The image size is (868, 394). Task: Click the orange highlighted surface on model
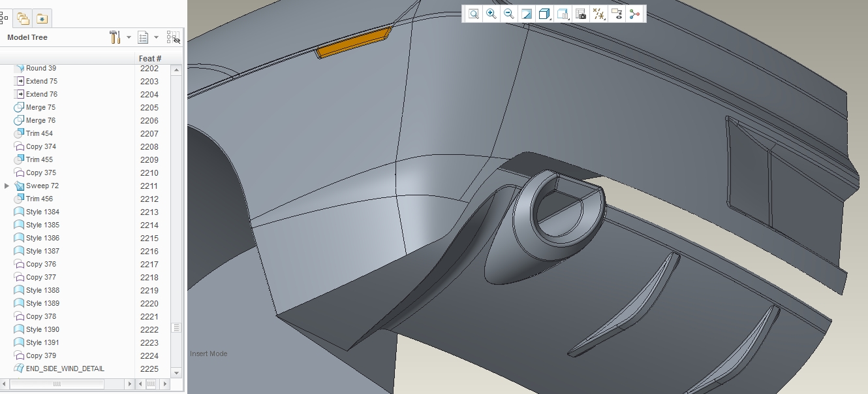click(x=353, y=43)
